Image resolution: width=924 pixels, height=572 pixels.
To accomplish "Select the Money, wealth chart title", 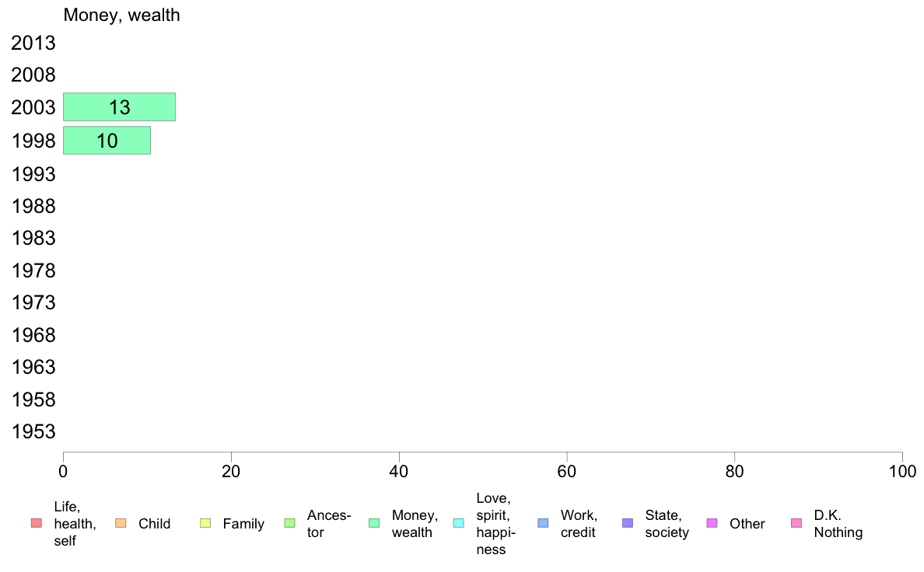I will pos(121,16).
